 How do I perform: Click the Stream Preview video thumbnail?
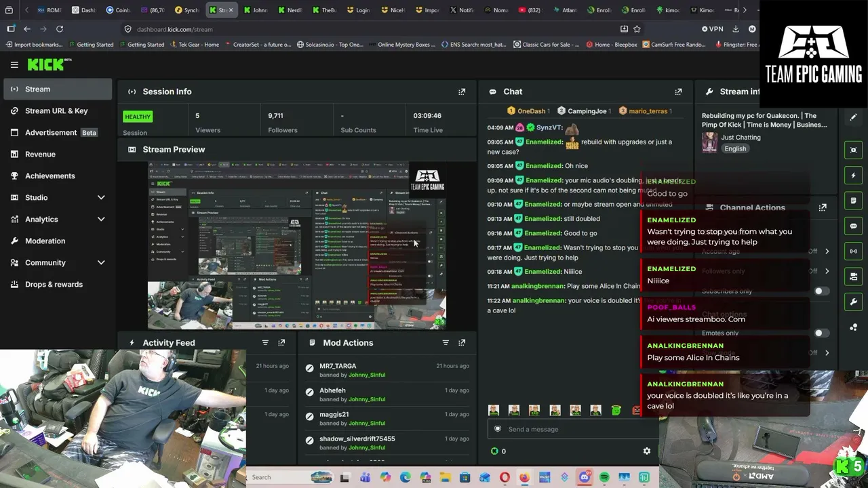[x=297, y=246]
